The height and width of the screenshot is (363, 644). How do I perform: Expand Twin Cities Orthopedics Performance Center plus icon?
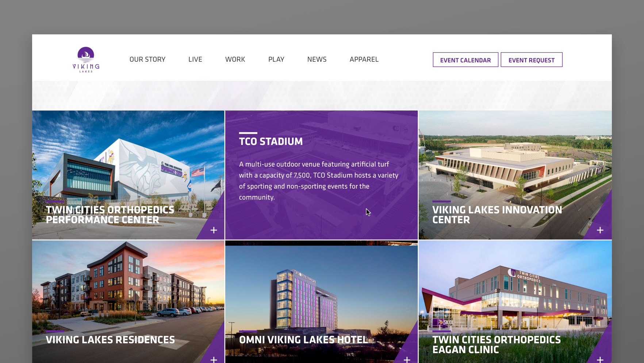point(214,230)
